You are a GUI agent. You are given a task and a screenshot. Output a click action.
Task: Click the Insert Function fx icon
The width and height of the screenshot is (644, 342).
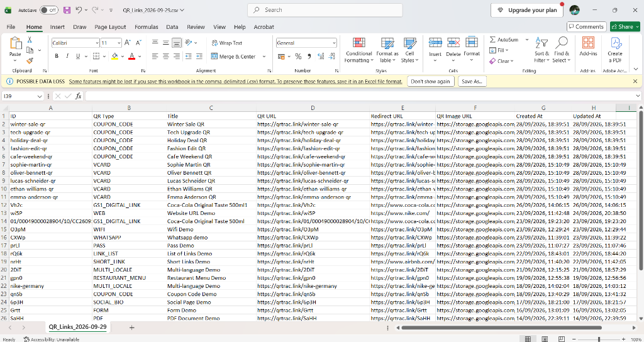[78, 96]
